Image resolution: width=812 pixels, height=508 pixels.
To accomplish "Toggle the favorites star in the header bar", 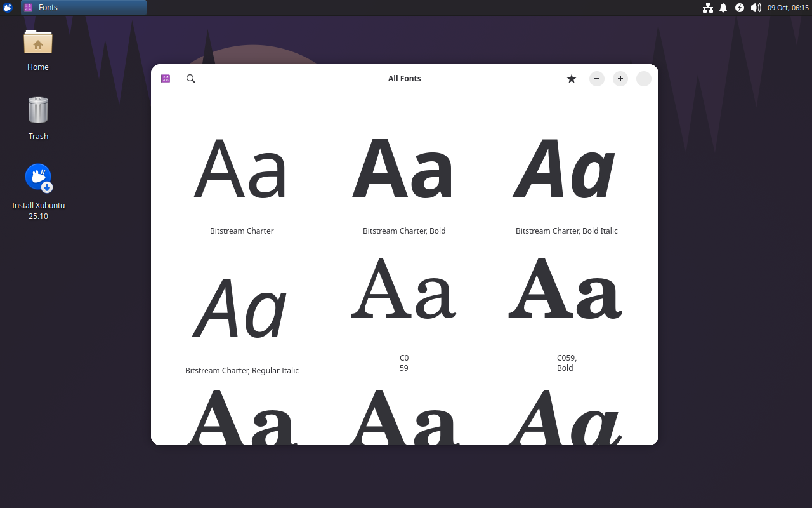I will coord(571,78).
